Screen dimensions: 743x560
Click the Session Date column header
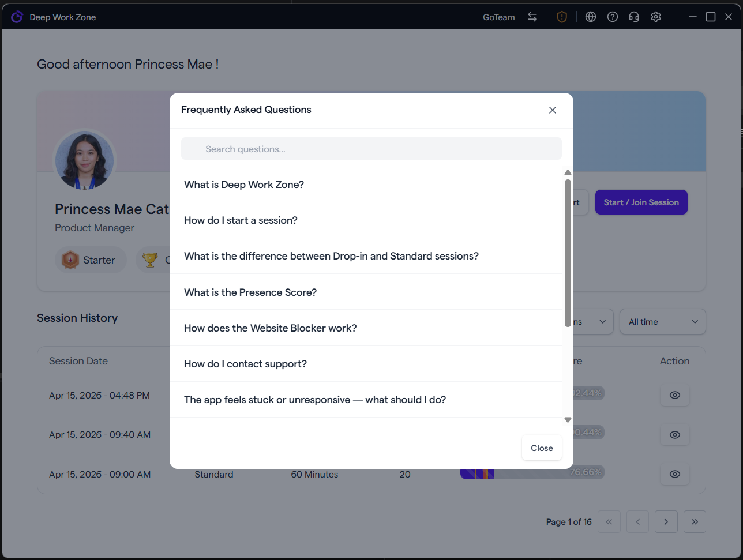(x=78, y=361)
